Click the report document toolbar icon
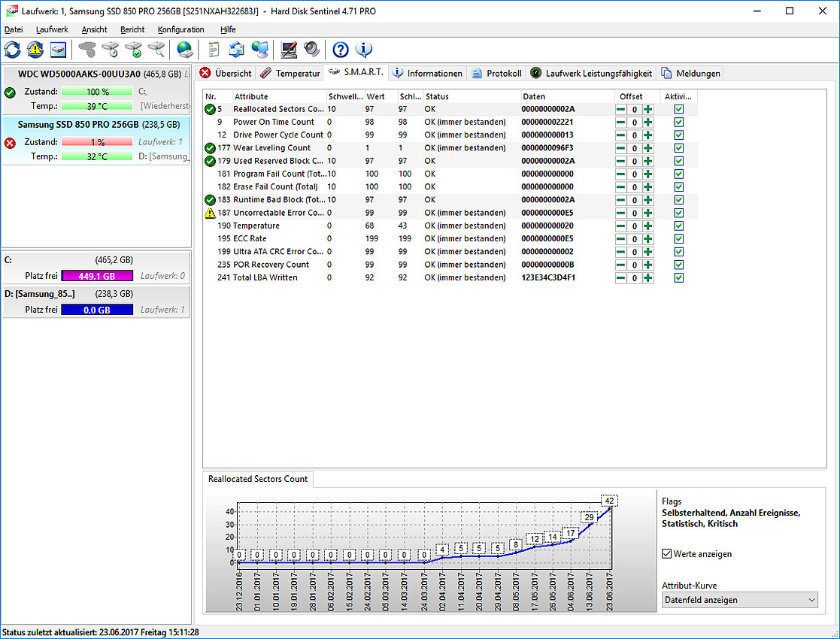840x639 pixels. point(214,50)
